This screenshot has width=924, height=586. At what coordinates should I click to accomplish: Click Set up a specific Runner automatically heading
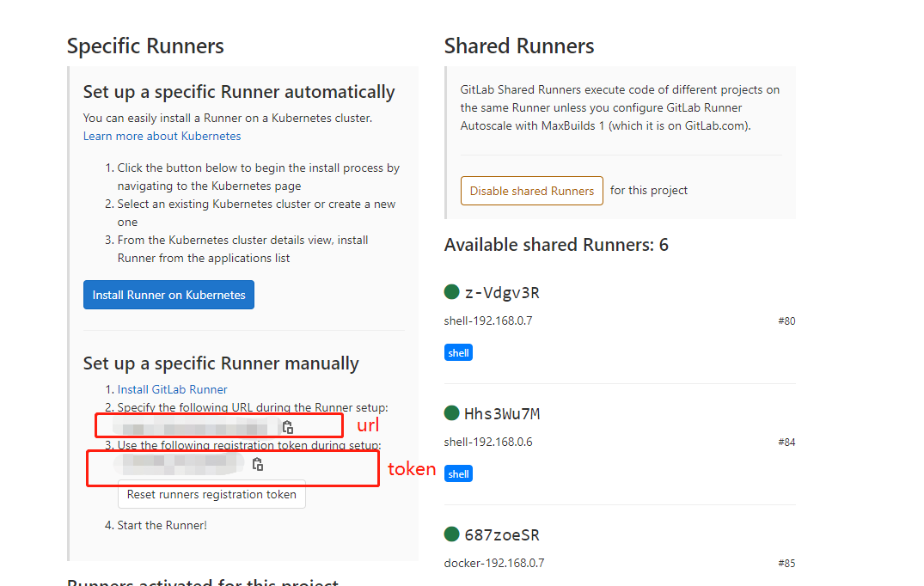click(x=239, y=92)
